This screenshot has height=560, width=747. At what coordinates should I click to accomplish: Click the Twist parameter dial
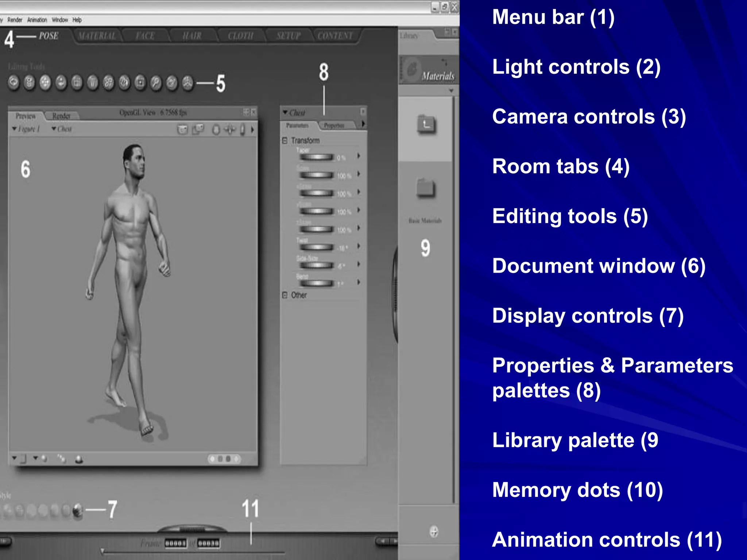[x=316, y=247]
